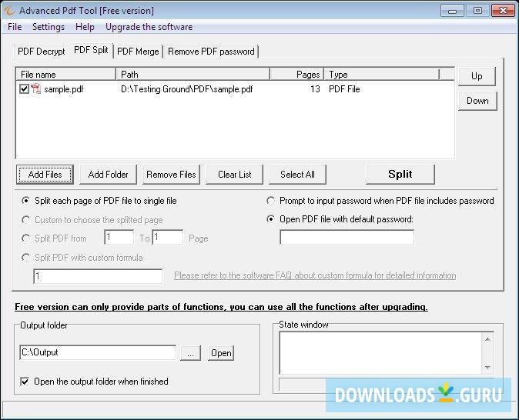Maximize the Advanced Pdf Tool window
Image resolution: width=519 pixels, height=420 pixels.
[x=477, y=11]
